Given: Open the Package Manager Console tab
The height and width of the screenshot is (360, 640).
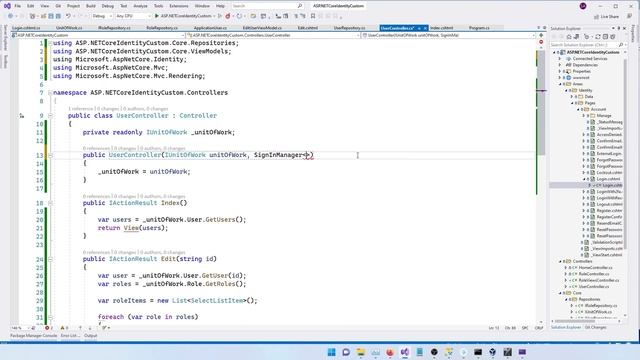Looking at the screenshot, I should (33, 336).
